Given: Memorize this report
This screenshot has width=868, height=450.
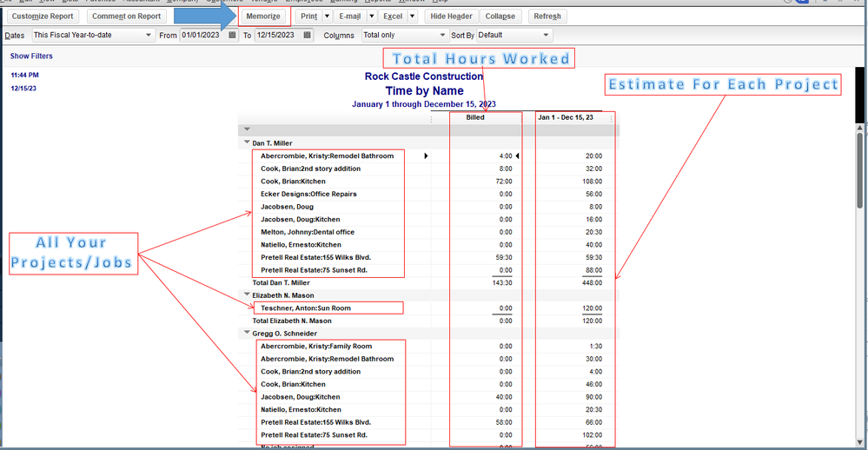Looking at the screenshot, I should 263,16.
